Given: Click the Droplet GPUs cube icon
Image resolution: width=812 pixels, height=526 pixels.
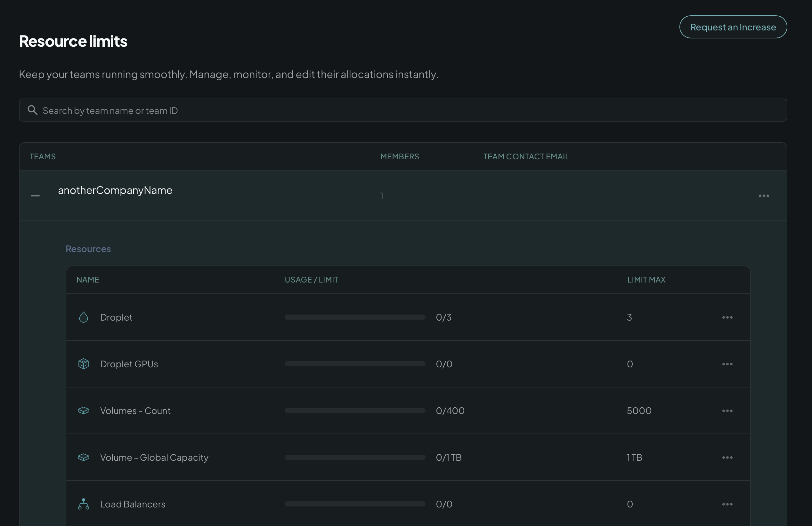Looking at the screenshot, I should pyautogui.click(x=84, y=364).
